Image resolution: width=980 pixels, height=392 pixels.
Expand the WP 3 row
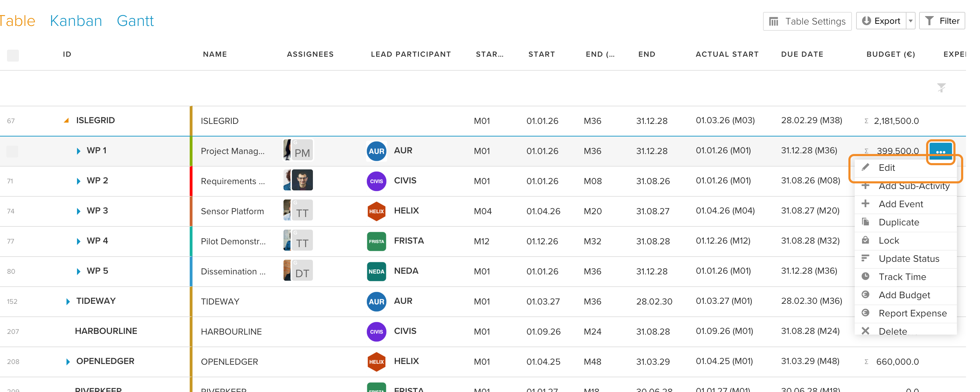pyautogui.click(x=78, y=211)
